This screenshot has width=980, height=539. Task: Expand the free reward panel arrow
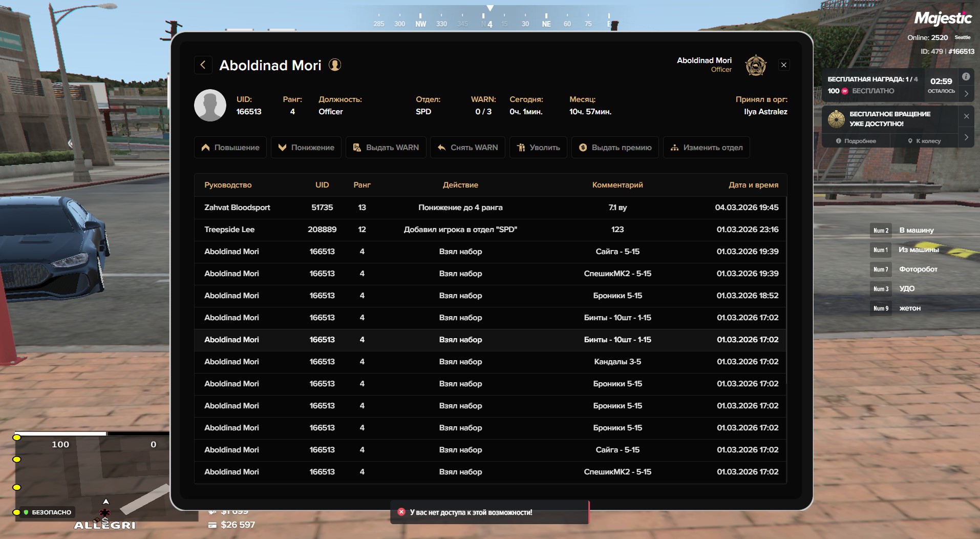pos(966,94)
